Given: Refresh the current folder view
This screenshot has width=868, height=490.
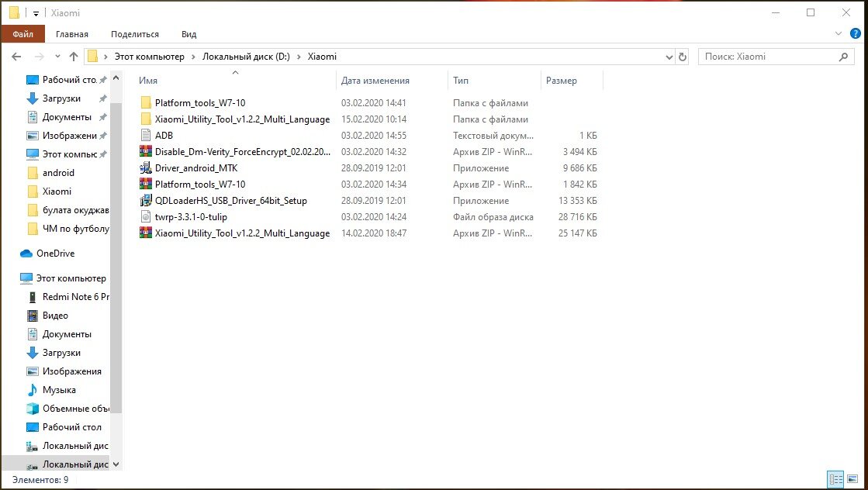Looking at the screenshot, I should pyautogui.click(x=683, y=57).
